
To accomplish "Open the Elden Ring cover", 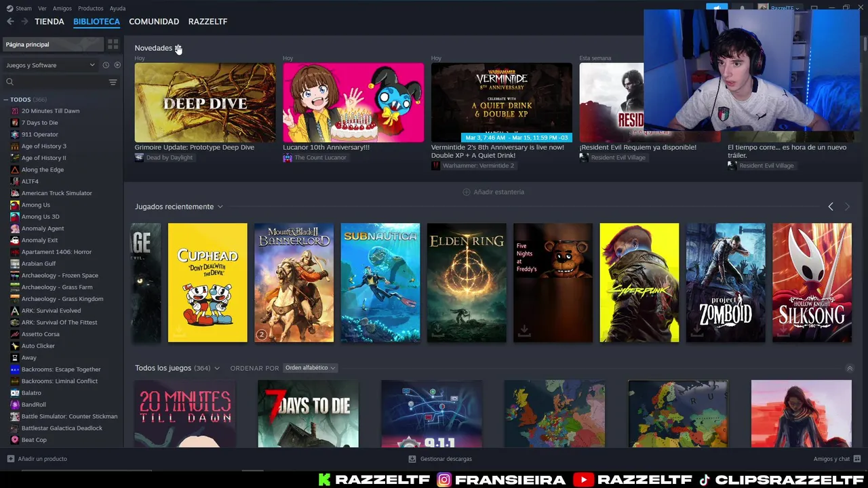I will [x=467, y=283].
